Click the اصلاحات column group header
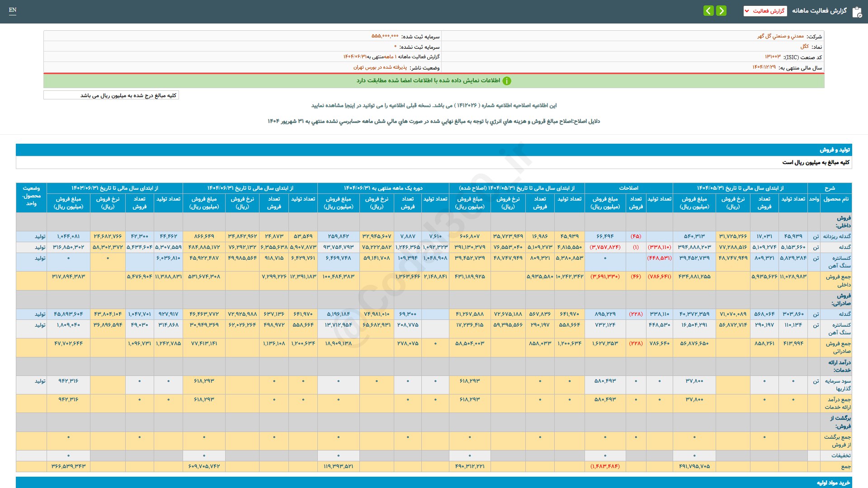Image resolution: width=868 pixels, height=488 pixels. (628, 188)
